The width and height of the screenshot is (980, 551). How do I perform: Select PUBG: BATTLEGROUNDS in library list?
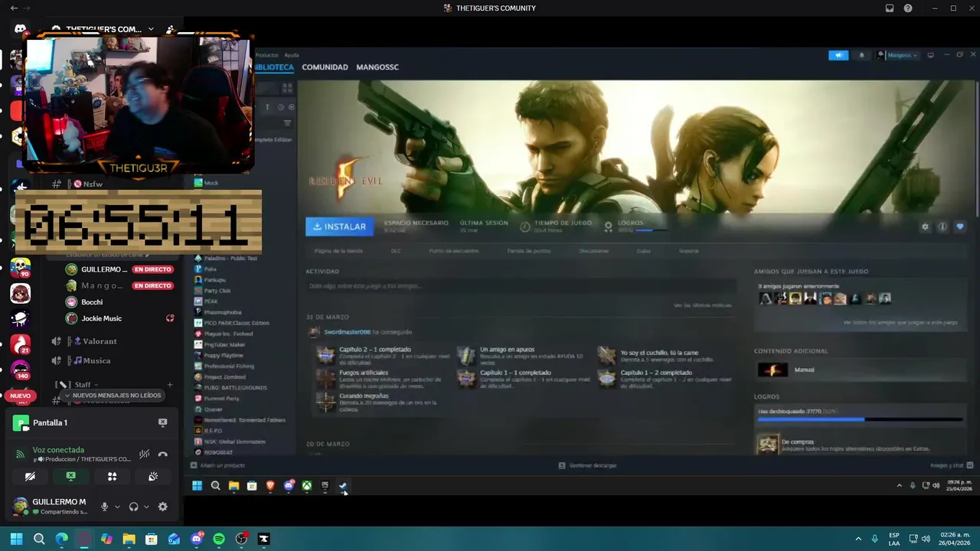tap(230, 388)
